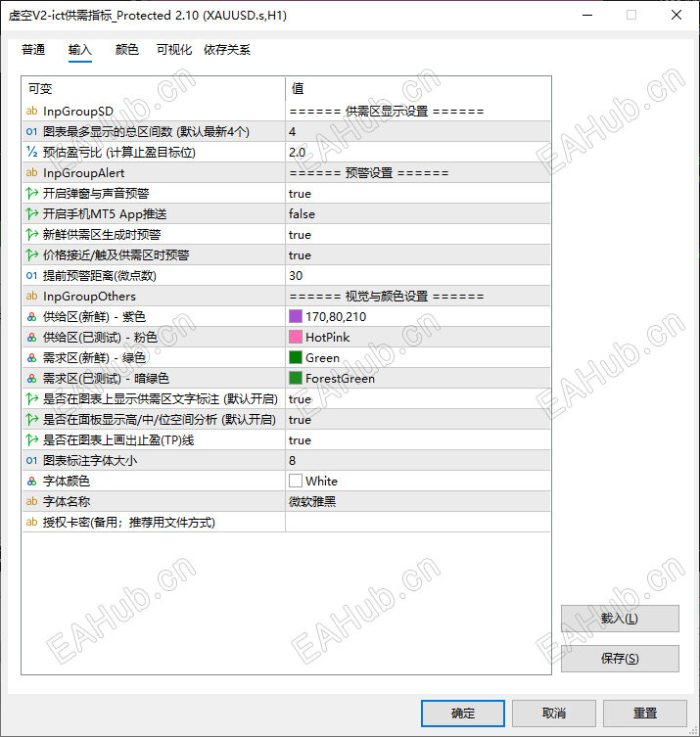The width and height of the screenshot is (700, 737).
Task: Click the color icon beside 供给区(新鲜) - 紫色
Action: (31, 317)
